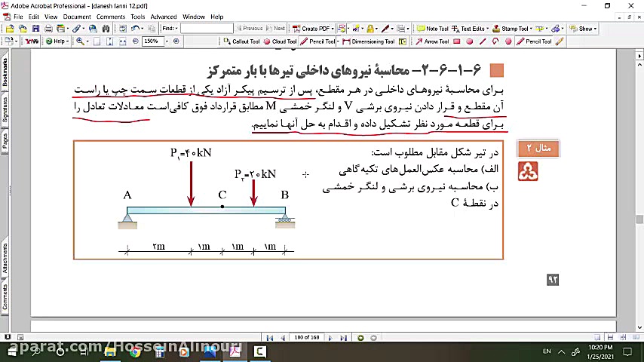Click the zoom percentage 150% field

click(x=152, y=41)
